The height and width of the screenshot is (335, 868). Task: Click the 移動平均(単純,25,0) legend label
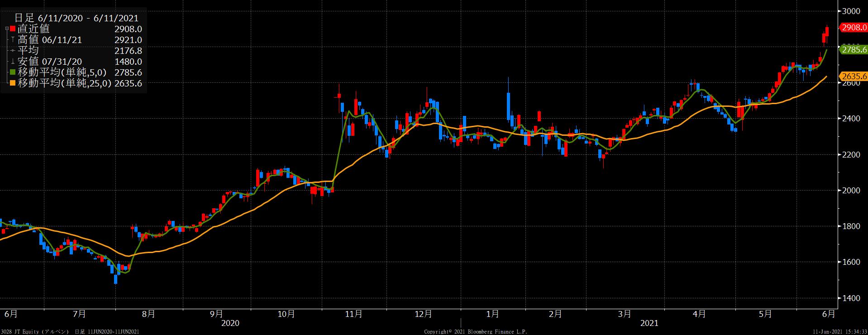tap(64, 83)
